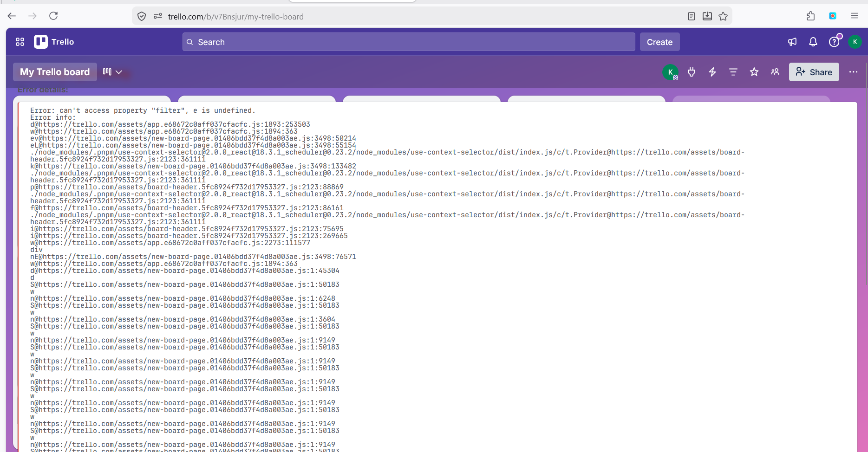Open the automation lightning bolt
Image resolution: width=868 pixels, height=452 pixels.
[x=712, y=72]
